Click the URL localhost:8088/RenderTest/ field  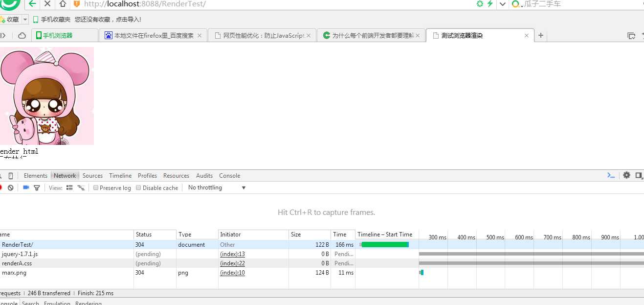tap(145, 4)
